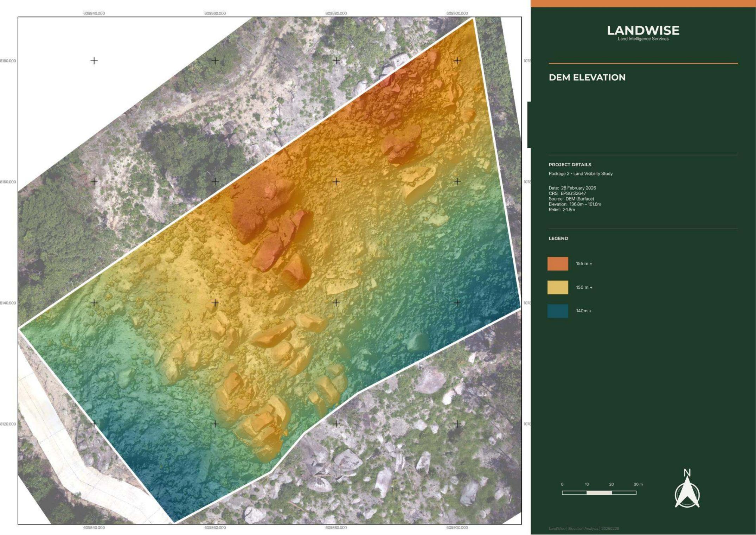Click the left-edge coordinate label 8120.000
This screenshot has width=756, height=535.
coord(8,424)
